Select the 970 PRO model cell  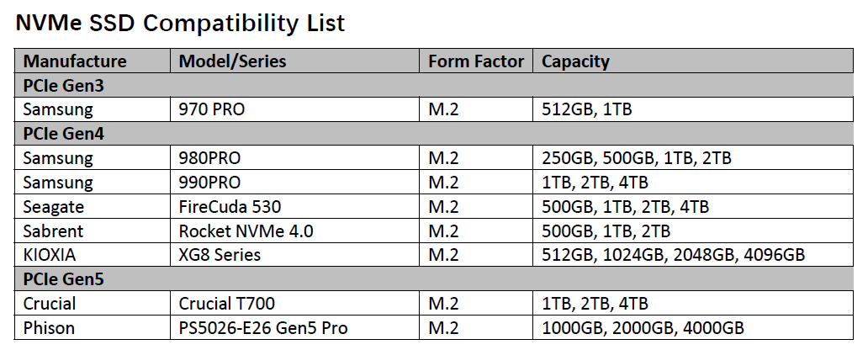294,109
